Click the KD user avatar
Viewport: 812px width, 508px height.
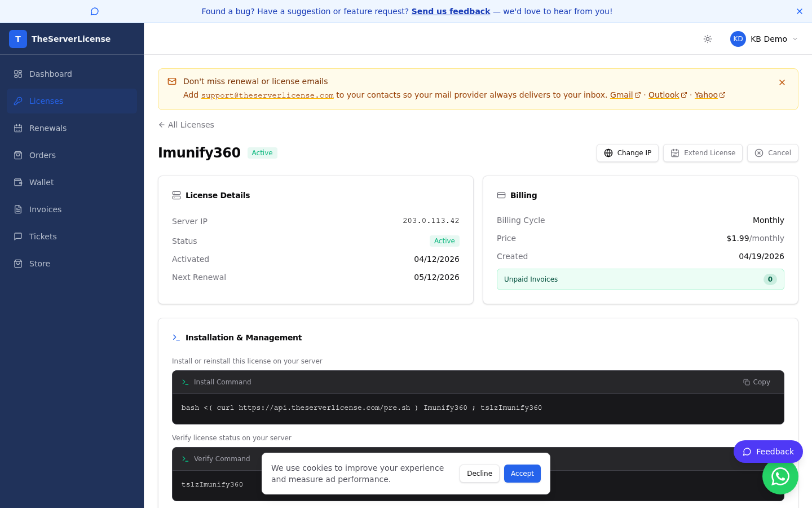click(x=738, y=39)
